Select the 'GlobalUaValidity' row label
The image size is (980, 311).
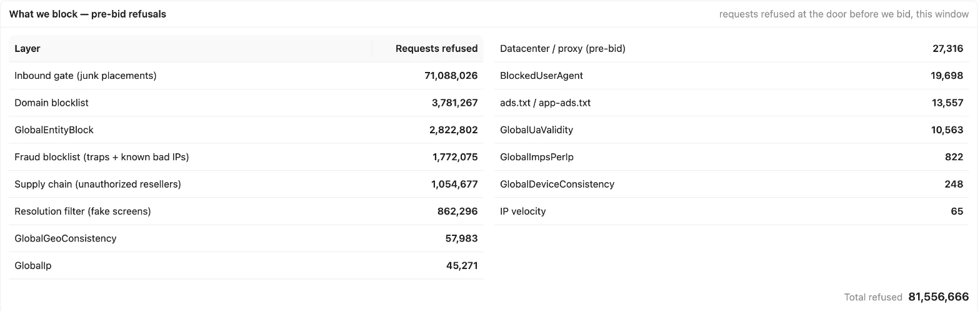(x=536, y=130)
